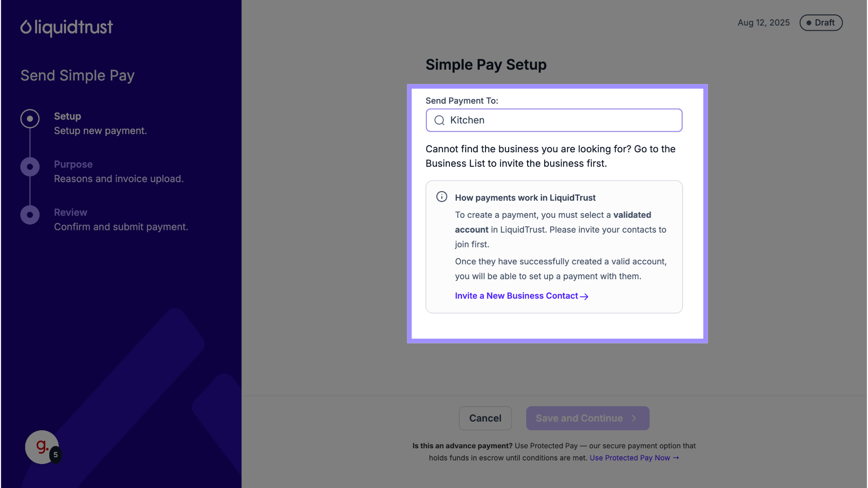The width and height of the screenshot is (868, 488).
Task: Click the search magnifier icon
Action: pyautogui.click(x=439, y=120)
